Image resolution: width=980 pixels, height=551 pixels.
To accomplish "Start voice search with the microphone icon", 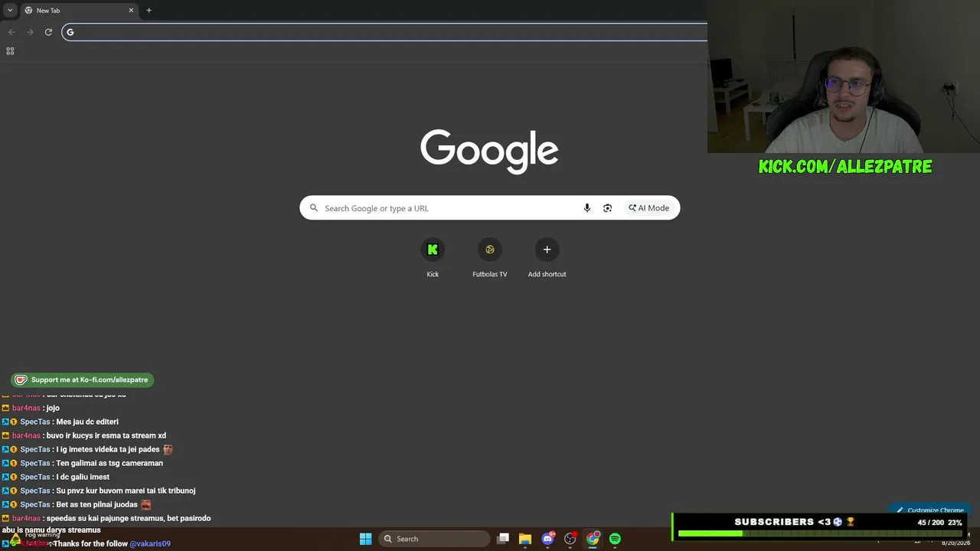I will point(587,208).
